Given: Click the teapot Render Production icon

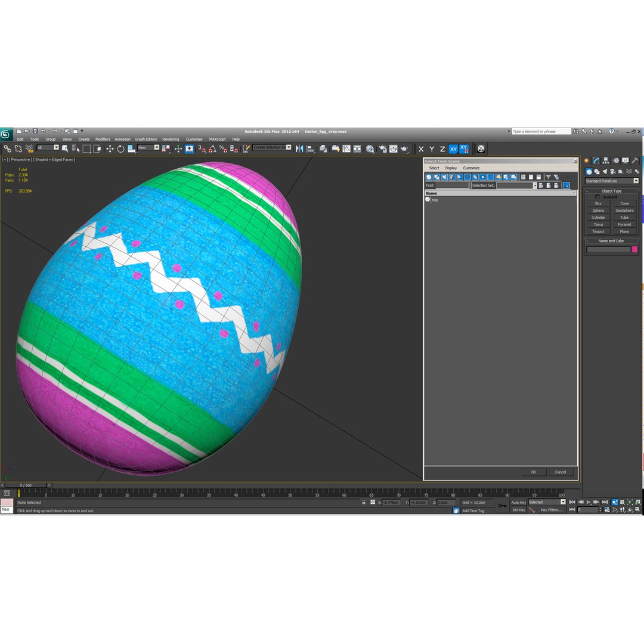Looking at the screenshot, I should coord(404,148).
